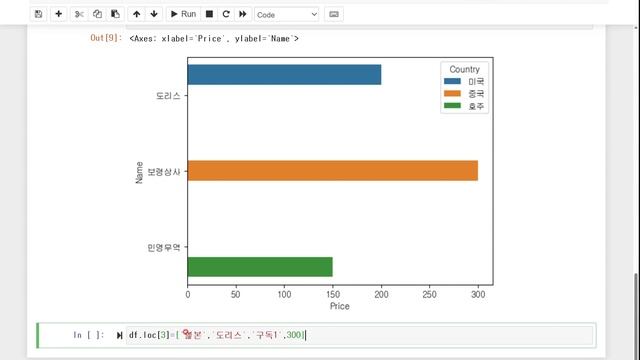Move selected cell up arrow
640x360 pixels.
[136, 14]
